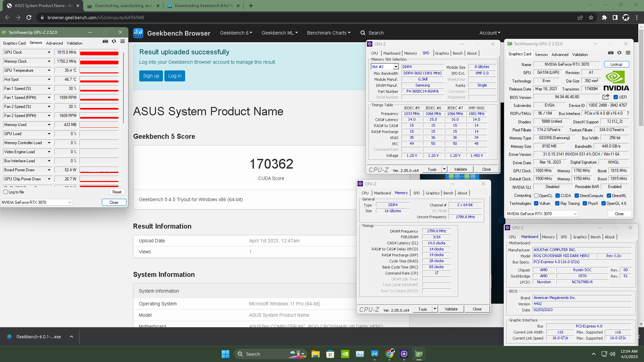Click GPU Clock red sensor graph
The width and height of the screenshot is (644, 362).
[x=99, y=52]
